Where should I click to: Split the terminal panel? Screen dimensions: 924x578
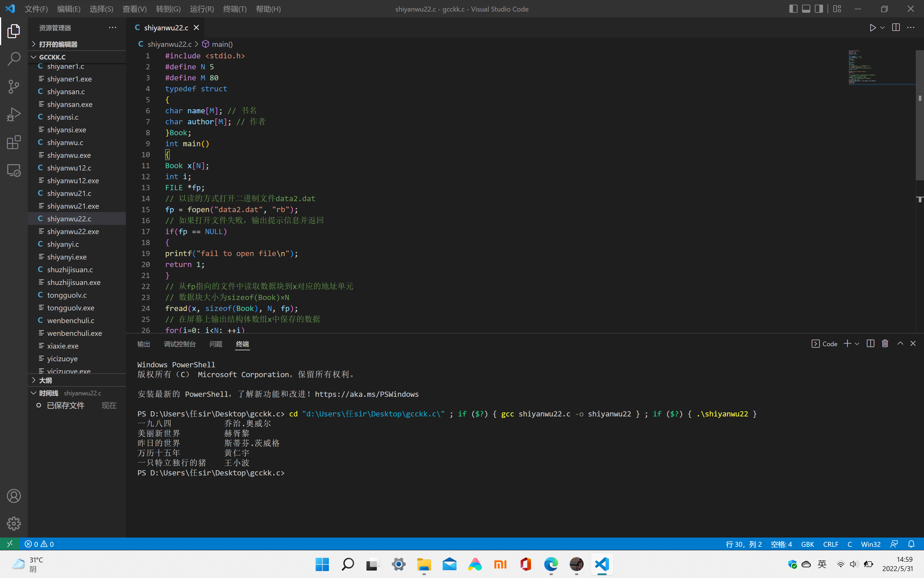tap(871, 343)
